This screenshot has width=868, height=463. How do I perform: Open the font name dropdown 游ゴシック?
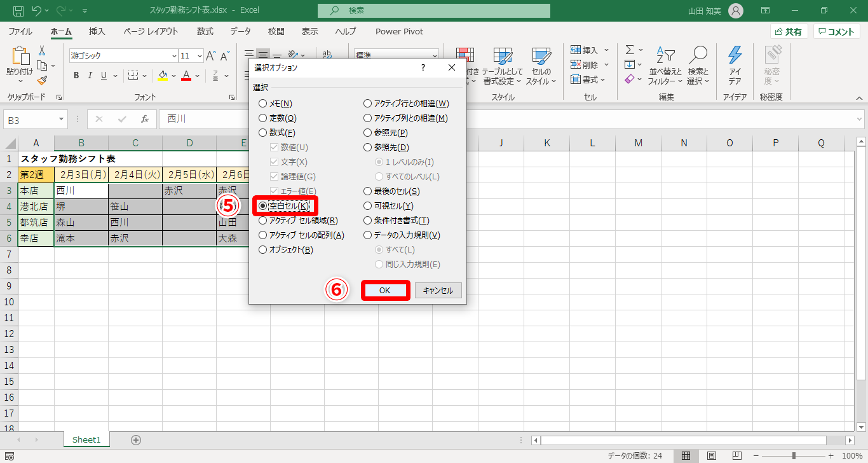click(x=173, y=55)
